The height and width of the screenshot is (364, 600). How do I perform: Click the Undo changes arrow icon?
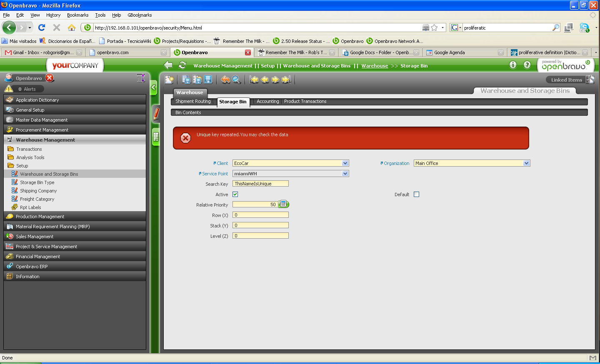[x=225, y=80]
